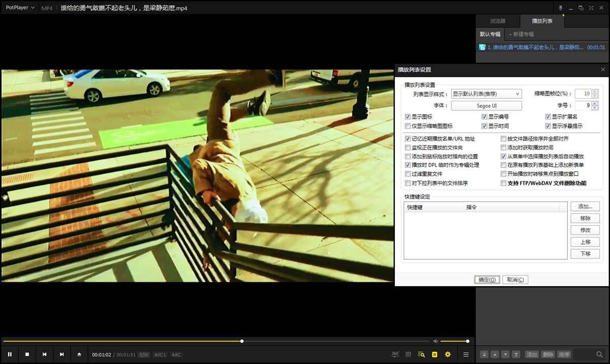The image size is (610, 364).
Task: Open settings with the yellow gear icon
Action: coord(448,354)
